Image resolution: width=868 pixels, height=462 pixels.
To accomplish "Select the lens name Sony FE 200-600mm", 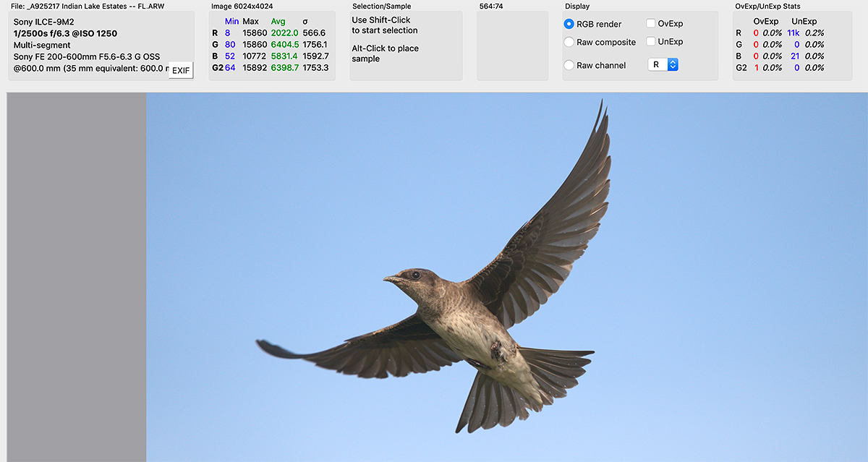I will tap(87, 56).
